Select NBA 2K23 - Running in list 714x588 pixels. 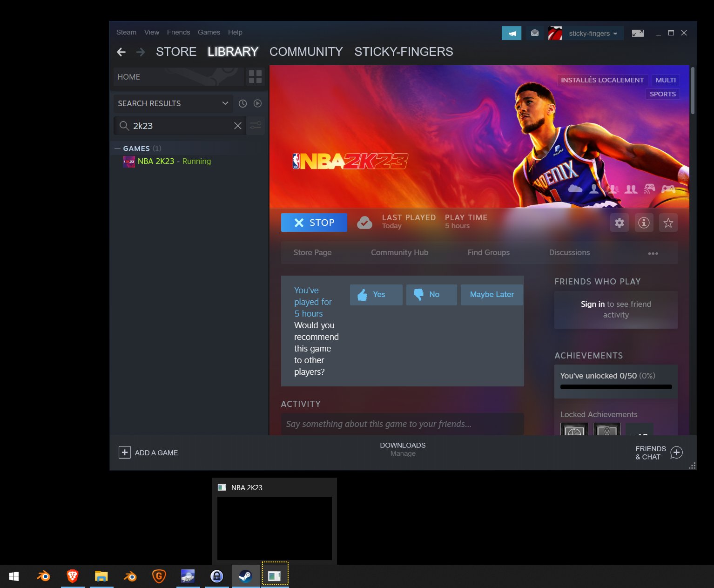tap(174, 162)
